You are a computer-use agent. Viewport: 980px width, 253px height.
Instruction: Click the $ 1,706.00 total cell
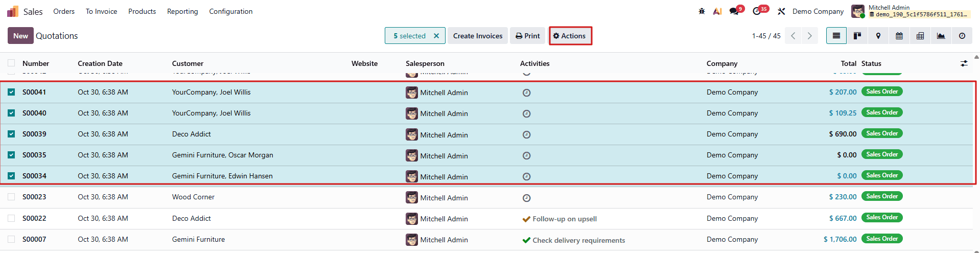coord(840,239)
